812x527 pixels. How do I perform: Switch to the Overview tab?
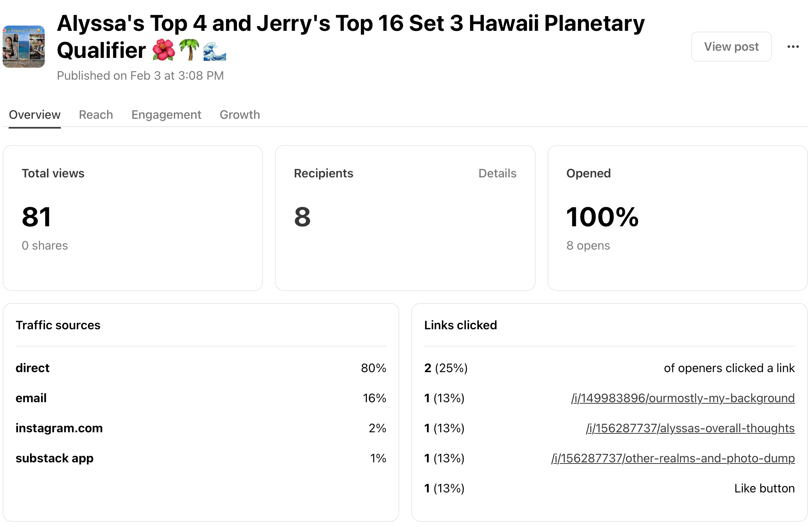click(x=35, y=115)
